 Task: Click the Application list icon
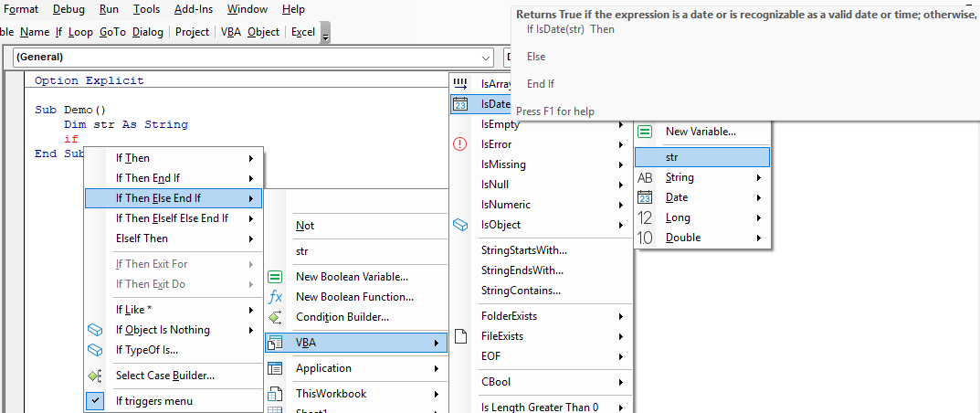click(275, 368)
